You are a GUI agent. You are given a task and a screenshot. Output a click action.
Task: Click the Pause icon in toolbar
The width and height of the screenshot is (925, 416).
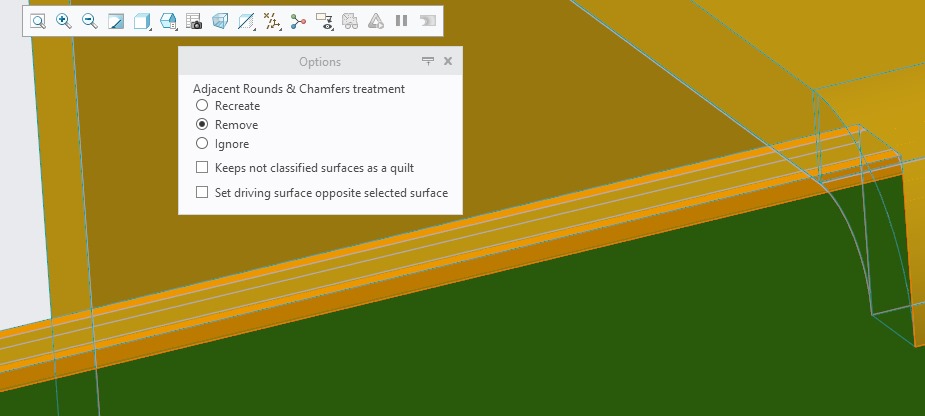402,21
